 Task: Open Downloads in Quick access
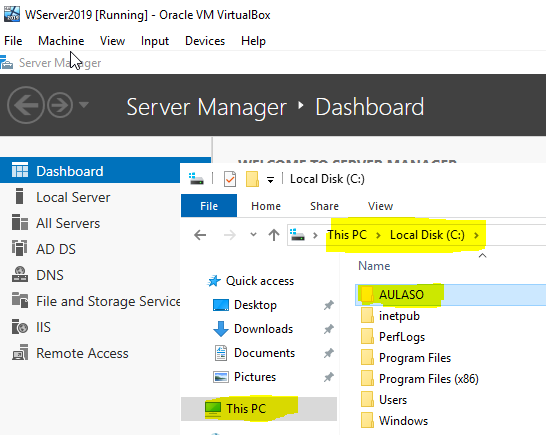pyautogui.click(x=263, y=329)
